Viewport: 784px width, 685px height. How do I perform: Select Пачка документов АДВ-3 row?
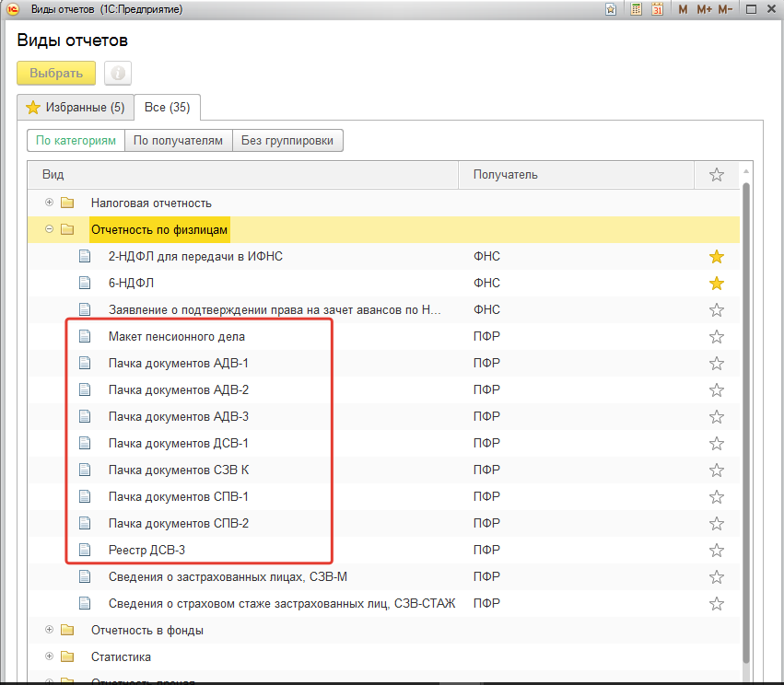click(x=383, y=417)
